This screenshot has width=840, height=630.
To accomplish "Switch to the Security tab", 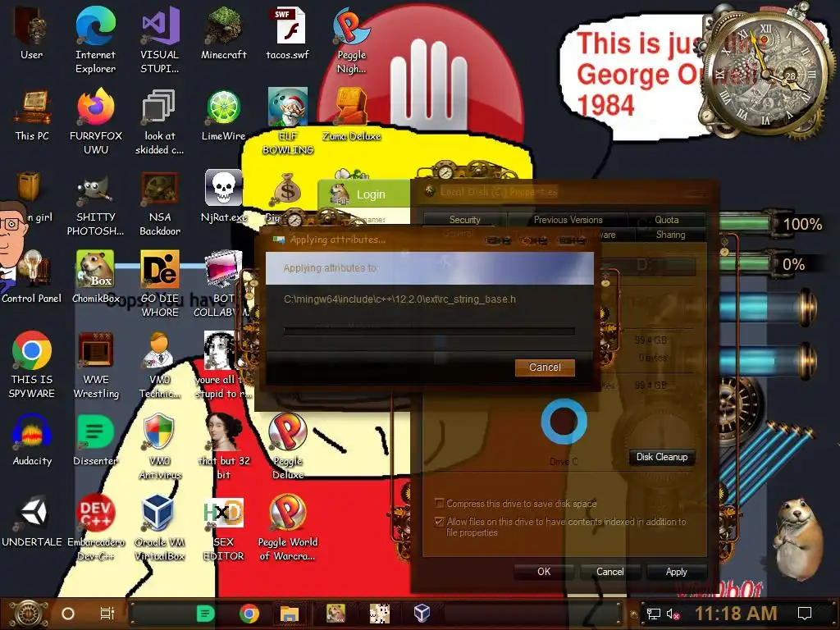I will tap(464, 220).
